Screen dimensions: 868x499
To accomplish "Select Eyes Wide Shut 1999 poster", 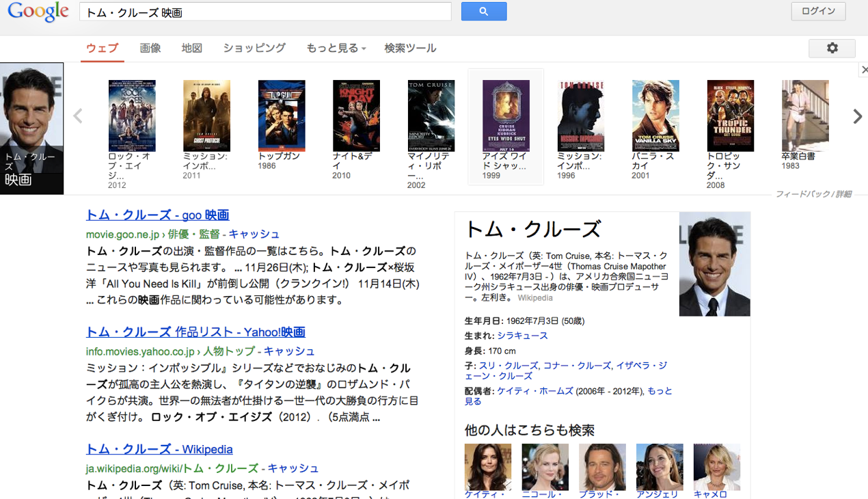I will point(506,116).
